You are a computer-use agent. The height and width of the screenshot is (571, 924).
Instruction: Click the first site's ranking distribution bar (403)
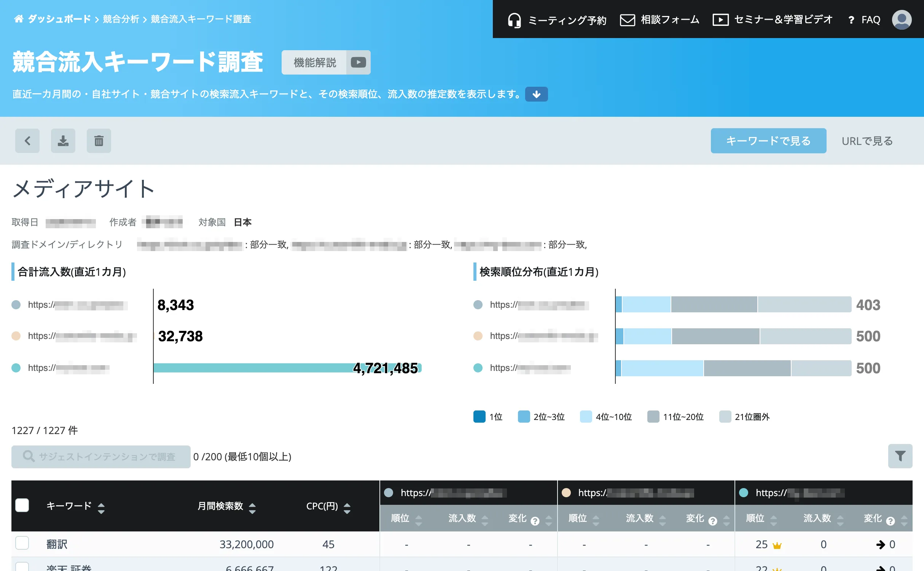click(x=733, y=305)
